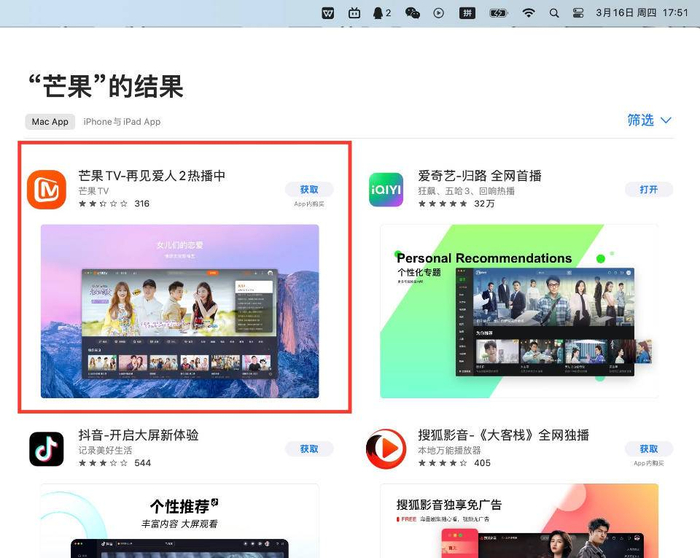Click the 芒果TV app icon
The width and height of the screenshot is (700, 558).
pyautogui.click(x=46, y=189)
